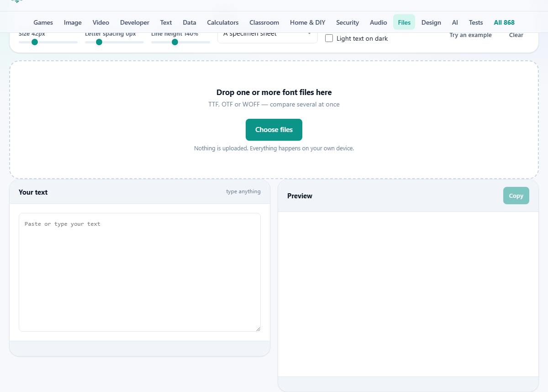The height and width of the screenshot is (392, 548).
Task: Click Try an example
Action: pos(470,35)
